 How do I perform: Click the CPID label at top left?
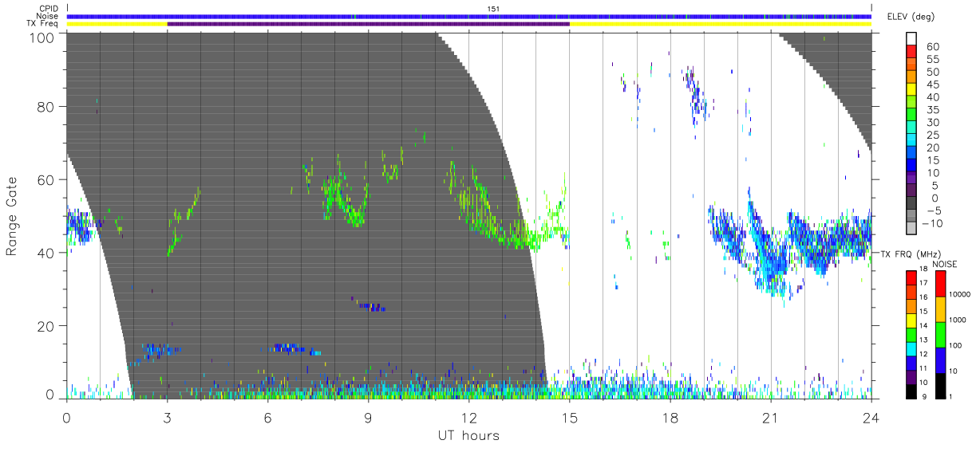[x=48, y=9]
